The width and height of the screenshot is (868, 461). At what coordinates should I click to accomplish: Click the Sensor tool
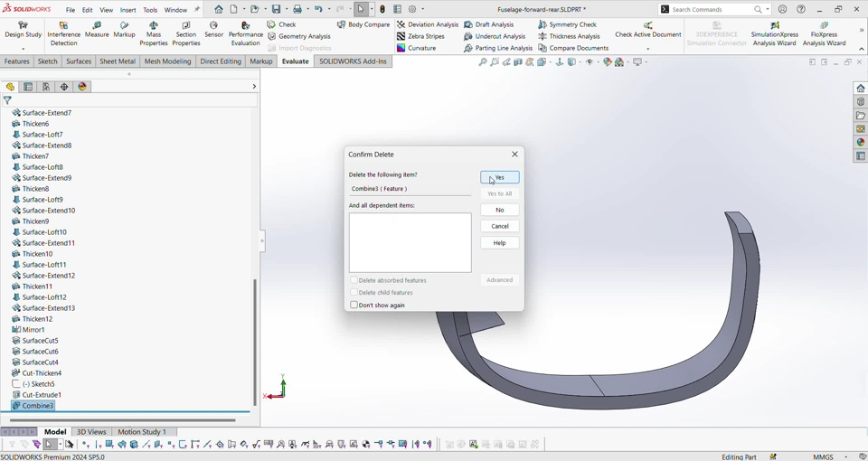pyautogui.click(x=213, y=30)
